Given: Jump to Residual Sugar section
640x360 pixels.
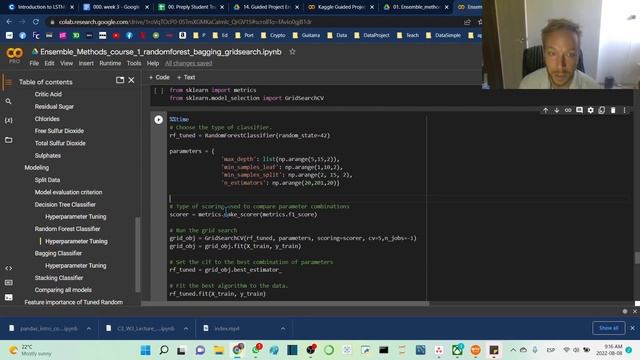Looking at the screenshot, I should (x=54, y=107).
